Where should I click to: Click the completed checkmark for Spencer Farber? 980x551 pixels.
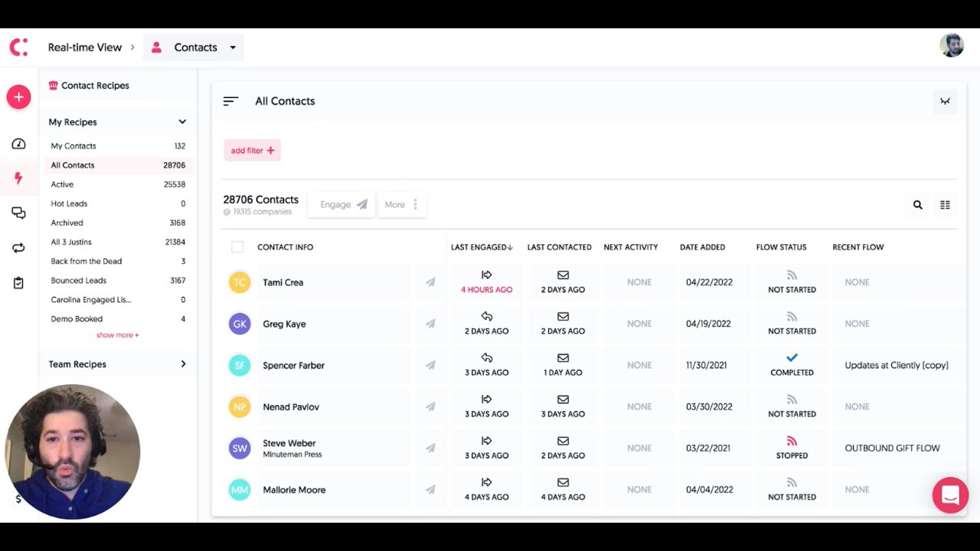[x=792, y=357]
